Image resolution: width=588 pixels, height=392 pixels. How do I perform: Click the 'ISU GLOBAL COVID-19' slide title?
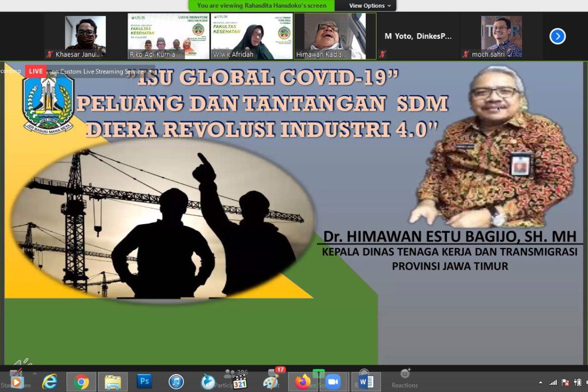click(x=263, y=77)
